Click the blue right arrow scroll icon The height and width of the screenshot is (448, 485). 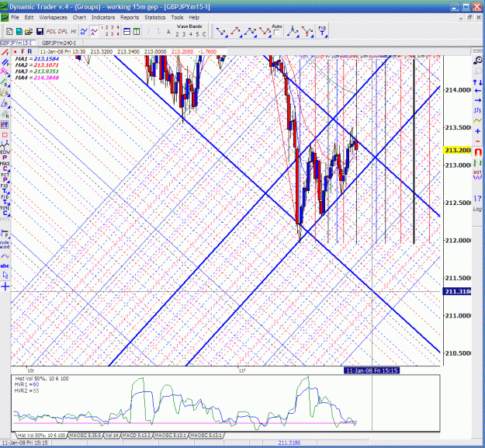pyautogui.click(x=477, y=100)
